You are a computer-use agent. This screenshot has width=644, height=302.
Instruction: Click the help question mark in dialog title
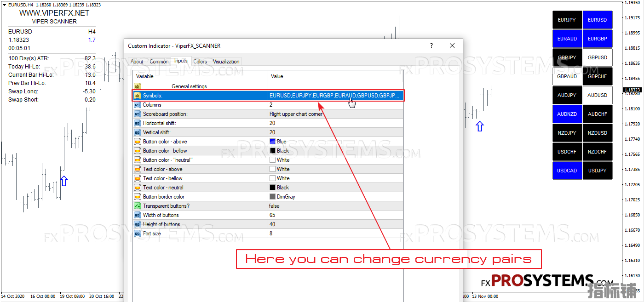[x=431, y=46]
